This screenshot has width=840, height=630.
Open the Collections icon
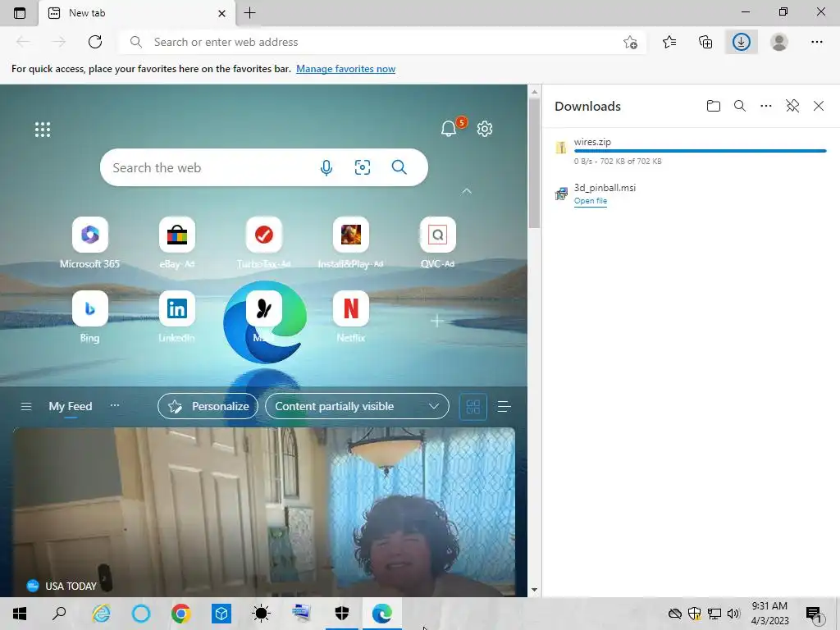pyautogui.click(x=705, y=42)
